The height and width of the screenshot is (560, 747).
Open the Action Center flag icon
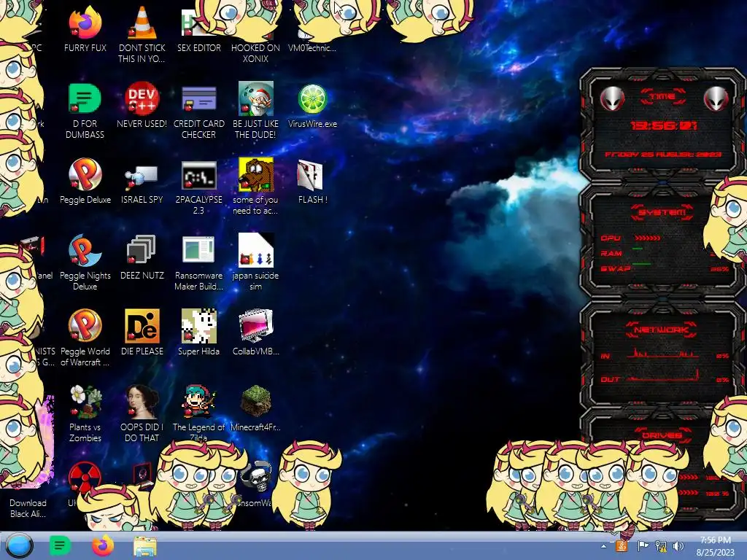click(643, 546)
